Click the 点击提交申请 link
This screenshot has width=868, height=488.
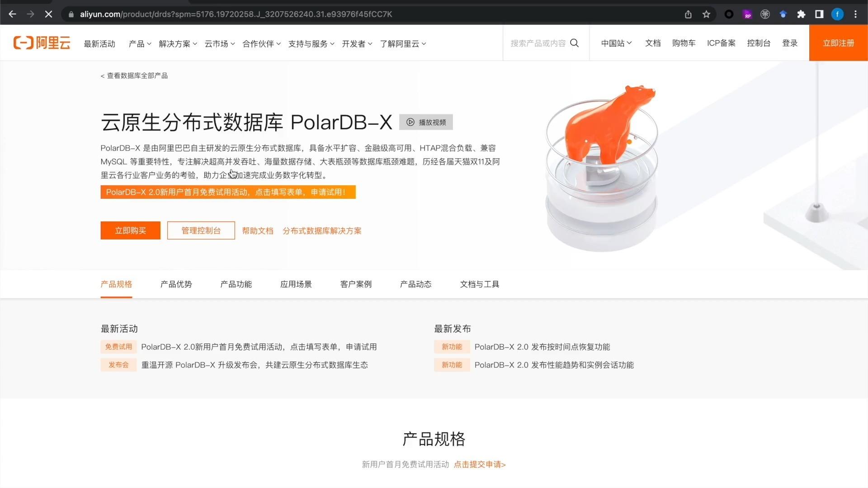[480, 465]
